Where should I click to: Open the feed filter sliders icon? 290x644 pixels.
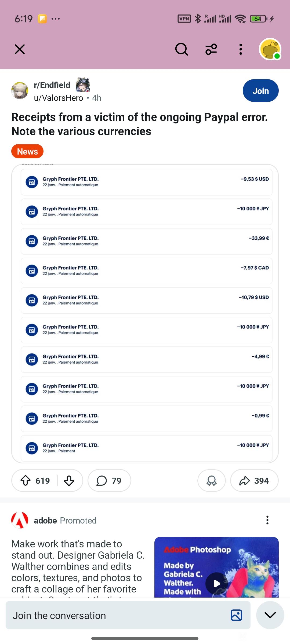pos(211,49)
